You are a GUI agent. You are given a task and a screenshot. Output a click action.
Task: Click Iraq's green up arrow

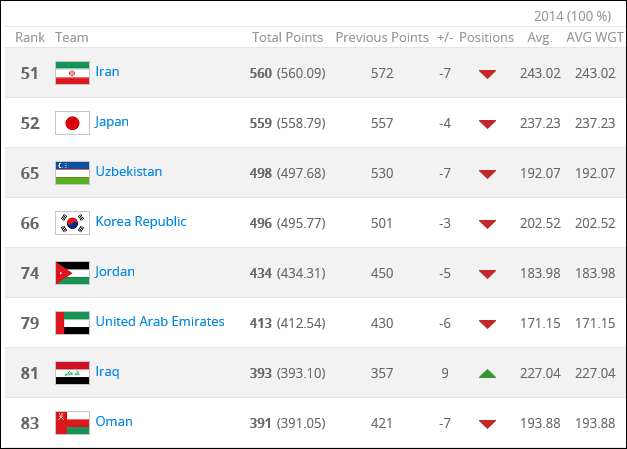pyautogui.click(x=487, y=374)
